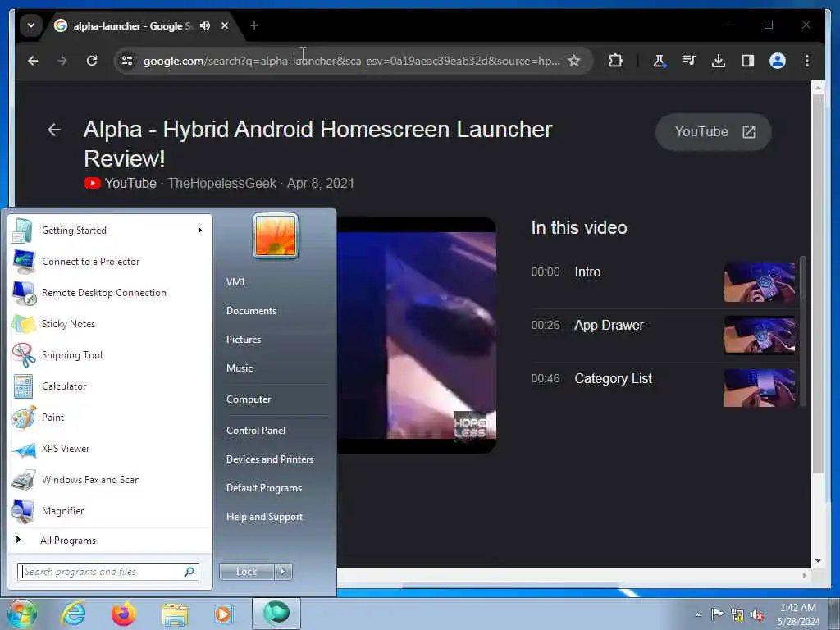Open Chrome three-dot menu
840x630 pixels.
(807, 61)
